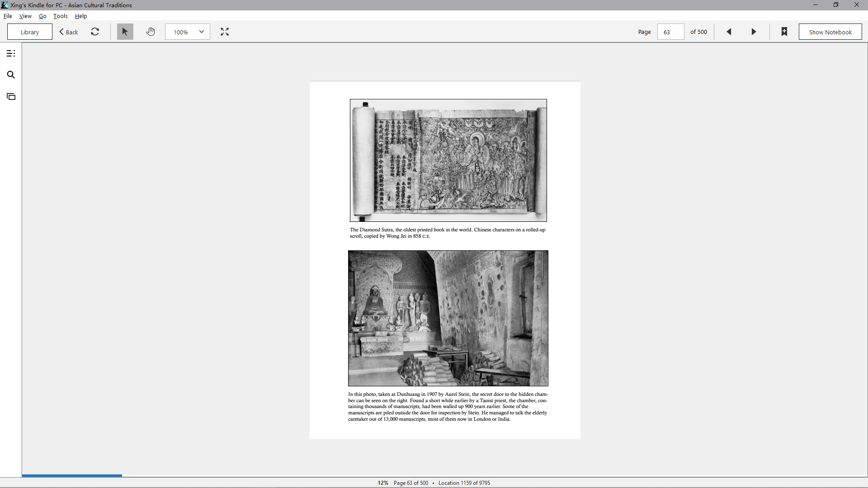Open the table of contents sidebar icon
This screenshot has height=488, width=868.
[11, 53]
